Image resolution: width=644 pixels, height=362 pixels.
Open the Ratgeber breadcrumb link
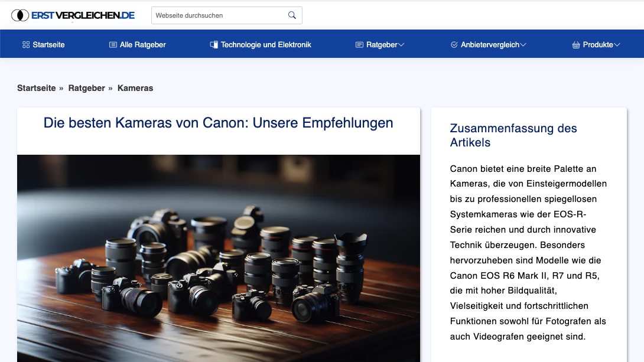[x=86, y=87]
